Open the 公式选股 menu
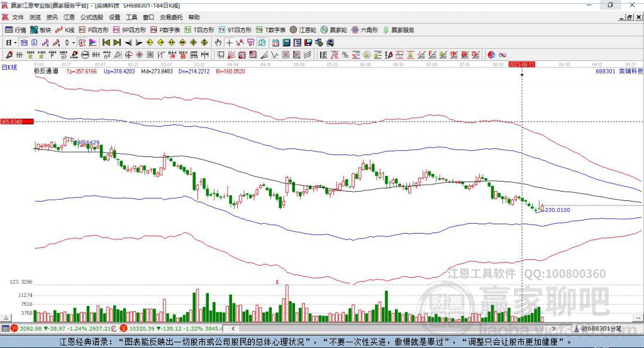Viewport: 644px width, 348px height. coord(92,17)
